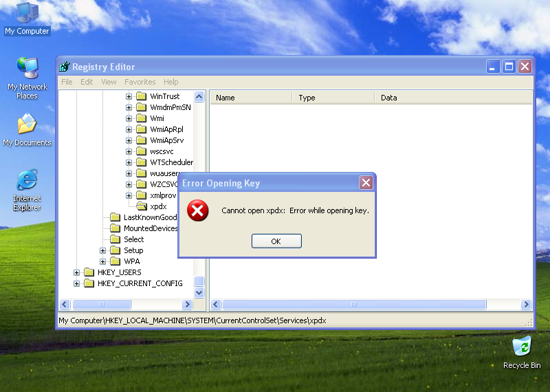This screenshot has width=550, height=392.
Task: Select the WPA folder icon
Action: point(115,261)
